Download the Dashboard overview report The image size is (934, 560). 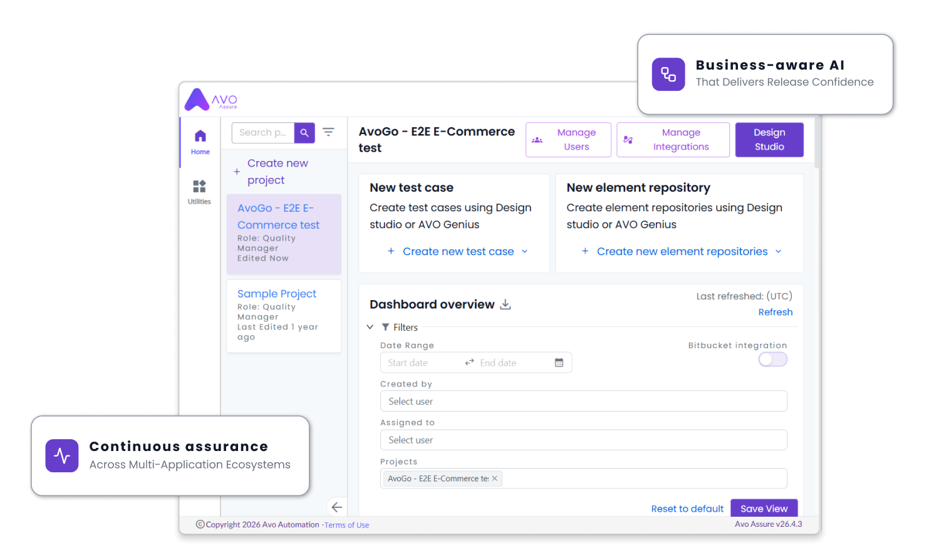click(x=506, y=304)
